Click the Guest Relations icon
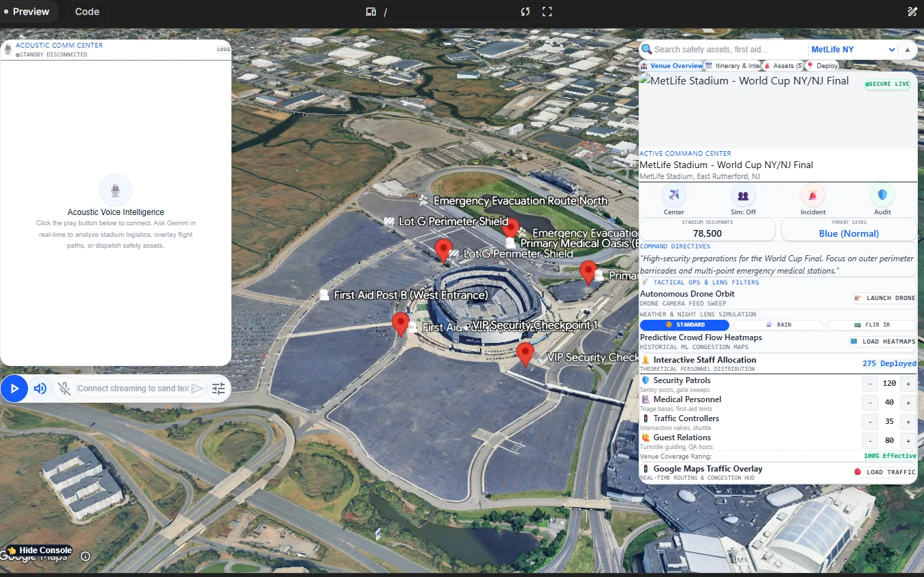Screen dimensions: 924x577 (x=646, y=438)
